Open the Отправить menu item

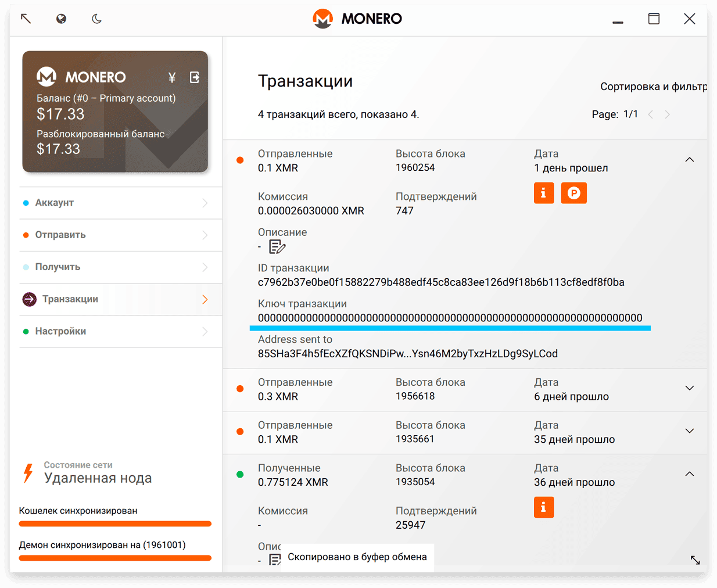click(x=121, y=235)
